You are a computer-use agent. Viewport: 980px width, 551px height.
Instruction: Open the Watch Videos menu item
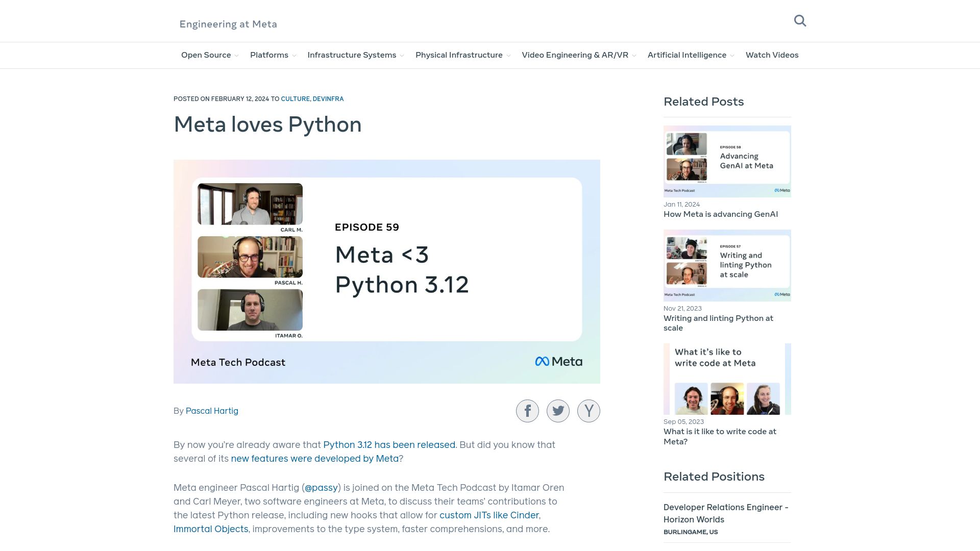pyautogui.click(x=772, y=55)
